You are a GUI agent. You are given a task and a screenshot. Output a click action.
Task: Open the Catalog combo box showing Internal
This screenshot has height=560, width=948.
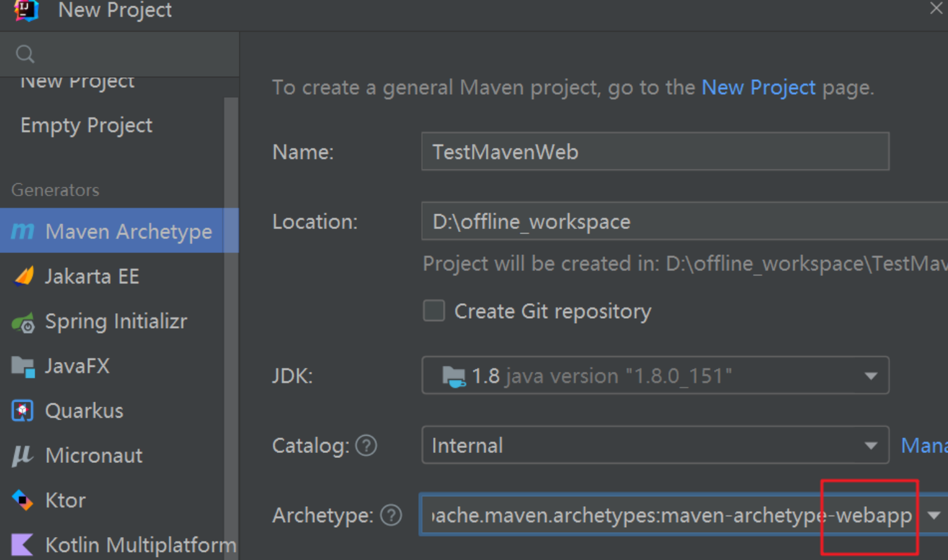pyautogui.click(x=655, y=445)
